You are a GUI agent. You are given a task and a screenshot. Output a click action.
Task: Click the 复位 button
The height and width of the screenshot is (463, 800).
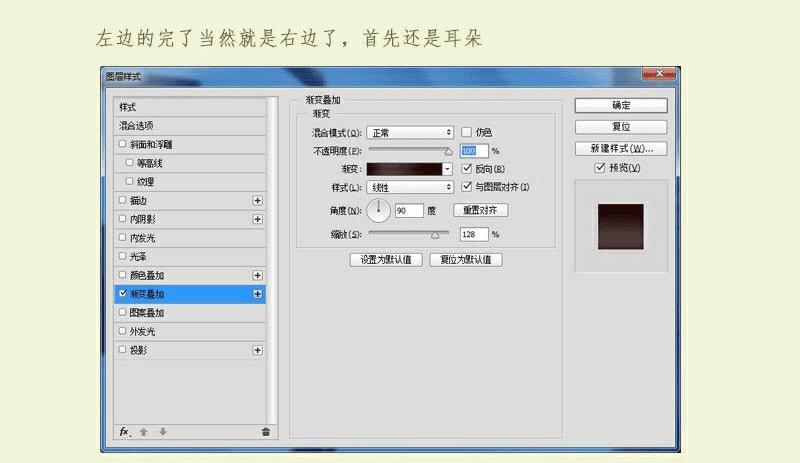[x=621, y=127]
